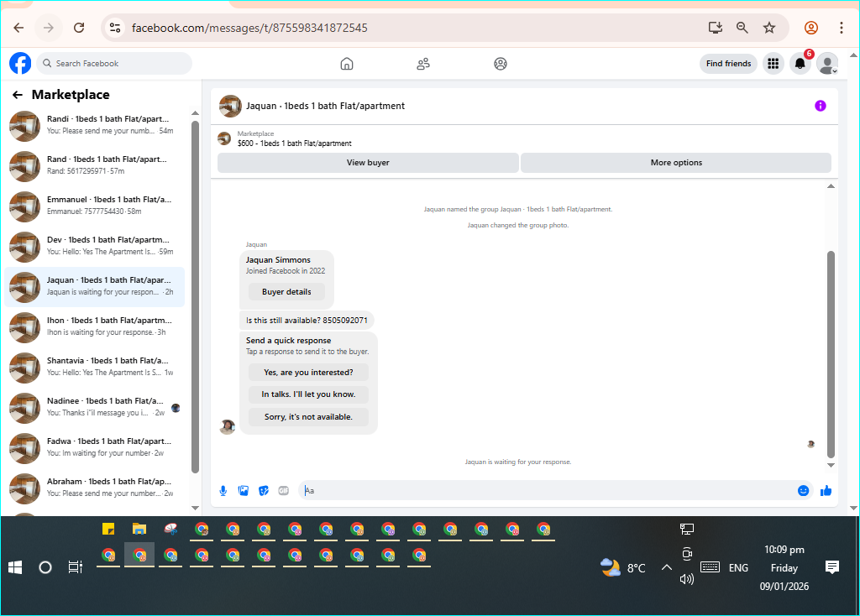The width and height of the screenshot is (860, 616).
Task: Click the chat list scrollbar thumb
Action: (195, 296)
